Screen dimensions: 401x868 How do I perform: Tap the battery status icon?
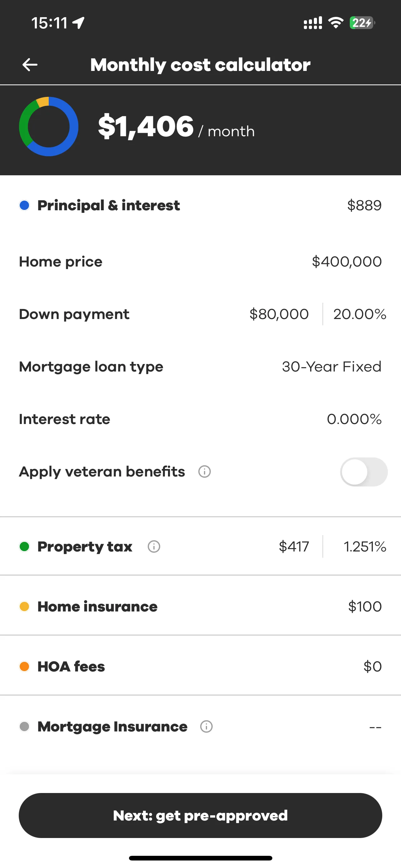point(362,23)
